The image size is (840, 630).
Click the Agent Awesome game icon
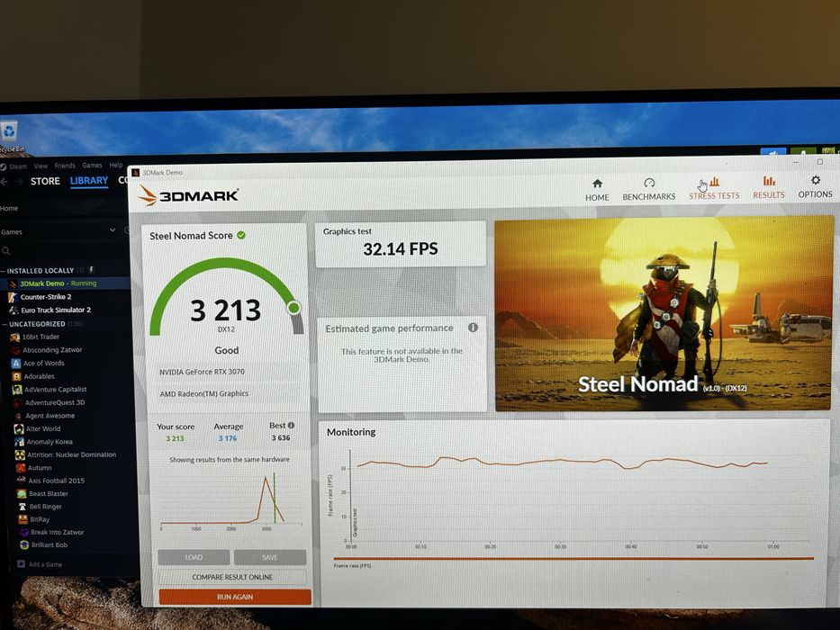coord(18,416)
